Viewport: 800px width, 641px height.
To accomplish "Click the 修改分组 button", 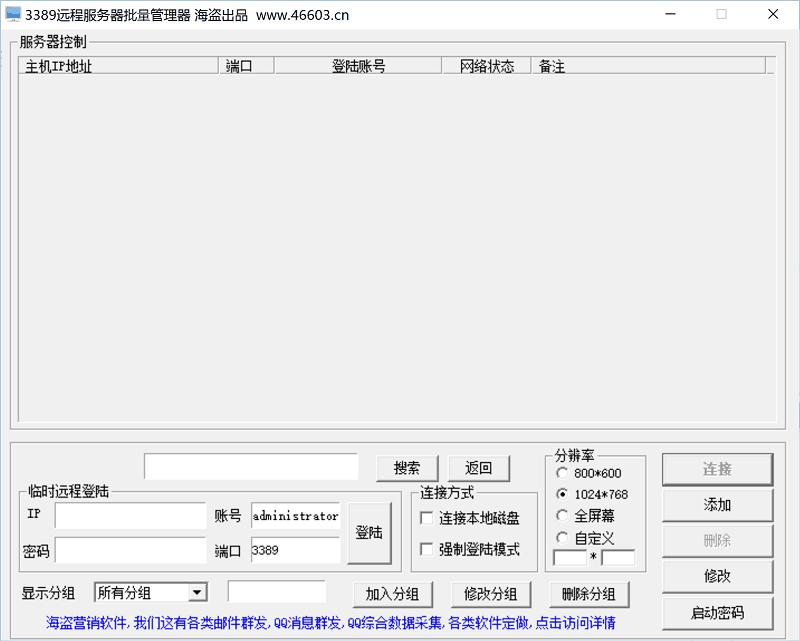I will coord(489,594).
